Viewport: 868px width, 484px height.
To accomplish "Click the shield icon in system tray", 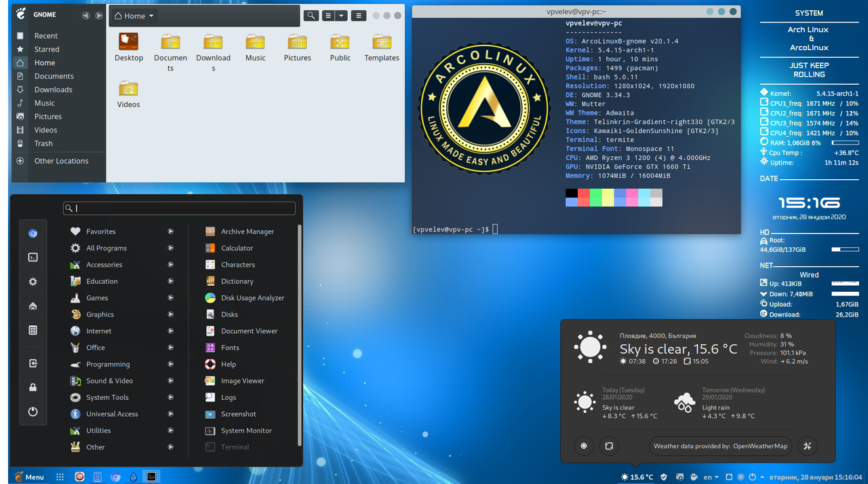I will tap(664, 477).
